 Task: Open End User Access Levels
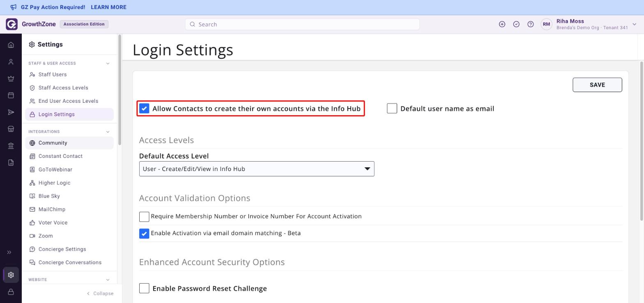[x=69, y=101]
